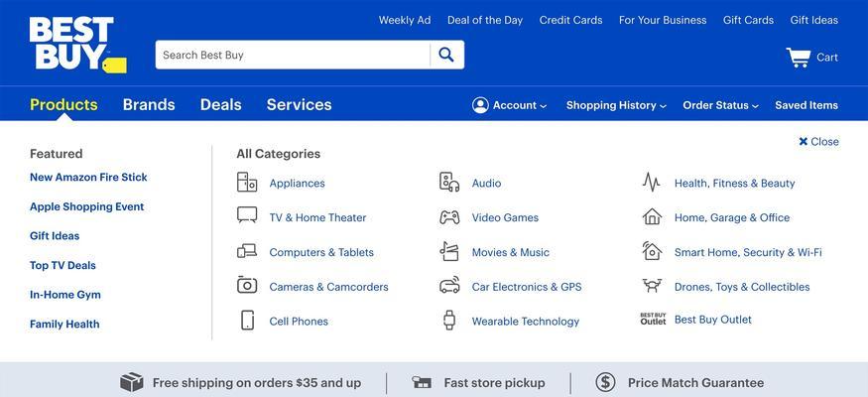Select the Cell Phones text link
Viewport: 868px width, 397px height.
(299, 322)
